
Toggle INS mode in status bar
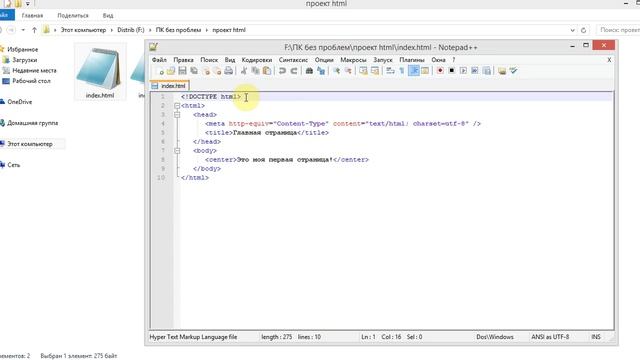pyautogui.click(x=596, y=337)
